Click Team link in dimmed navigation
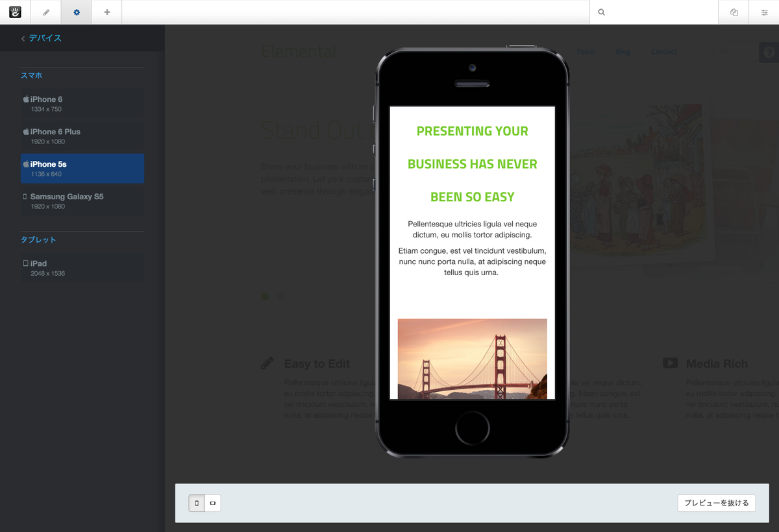The image size is (779, 532). tap(586, 52)
